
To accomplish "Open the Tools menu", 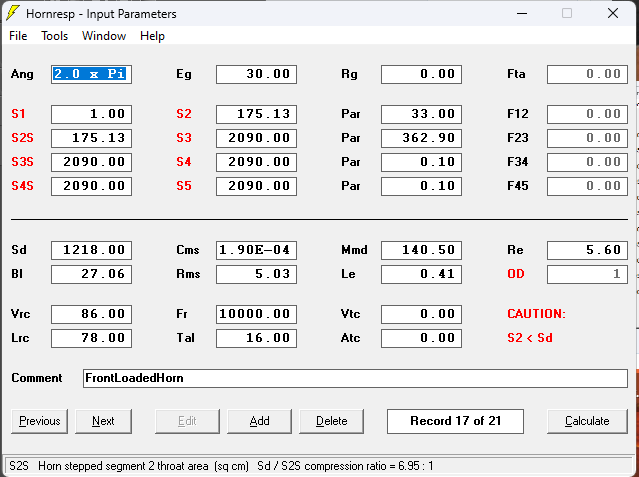I will [x=54, y=36].
